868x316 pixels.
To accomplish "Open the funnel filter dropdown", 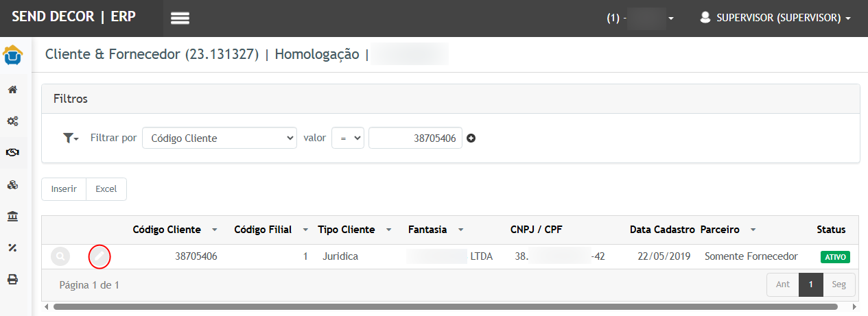I will coord(71,138).
